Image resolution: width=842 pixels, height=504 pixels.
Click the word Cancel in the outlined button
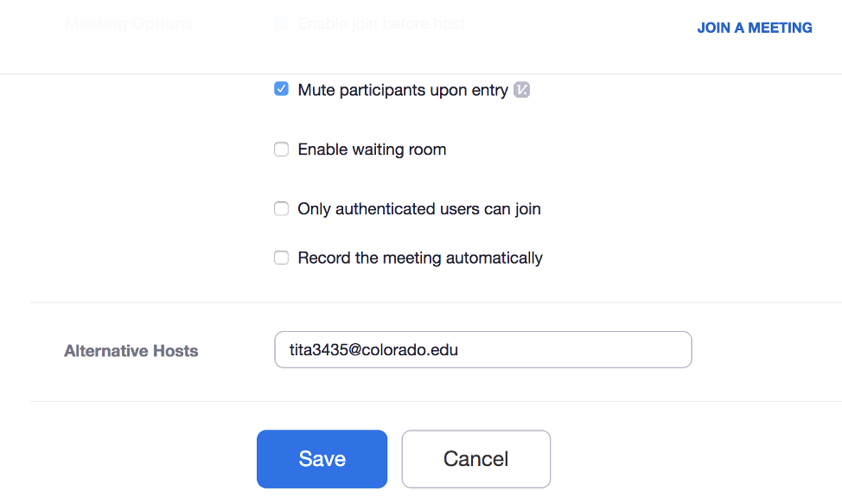pos(475,459)
